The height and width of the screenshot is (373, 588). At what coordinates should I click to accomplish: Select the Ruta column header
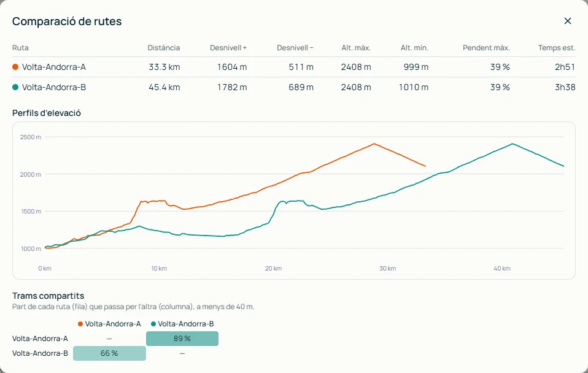(x=20, y=48)
